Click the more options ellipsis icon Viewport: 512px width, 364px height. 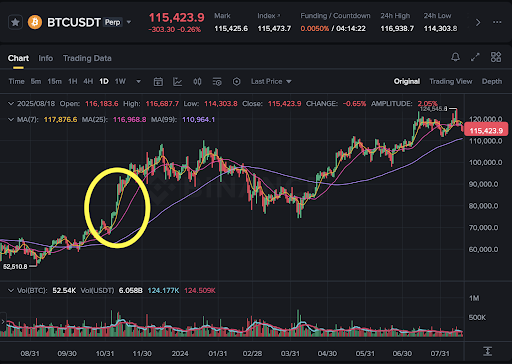497,22
